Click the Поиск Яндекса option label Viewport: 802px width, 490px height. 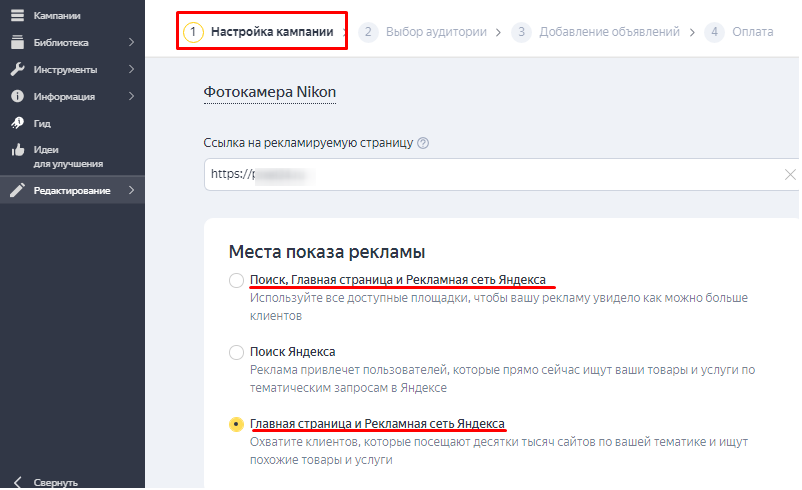[x=293, y=352]
